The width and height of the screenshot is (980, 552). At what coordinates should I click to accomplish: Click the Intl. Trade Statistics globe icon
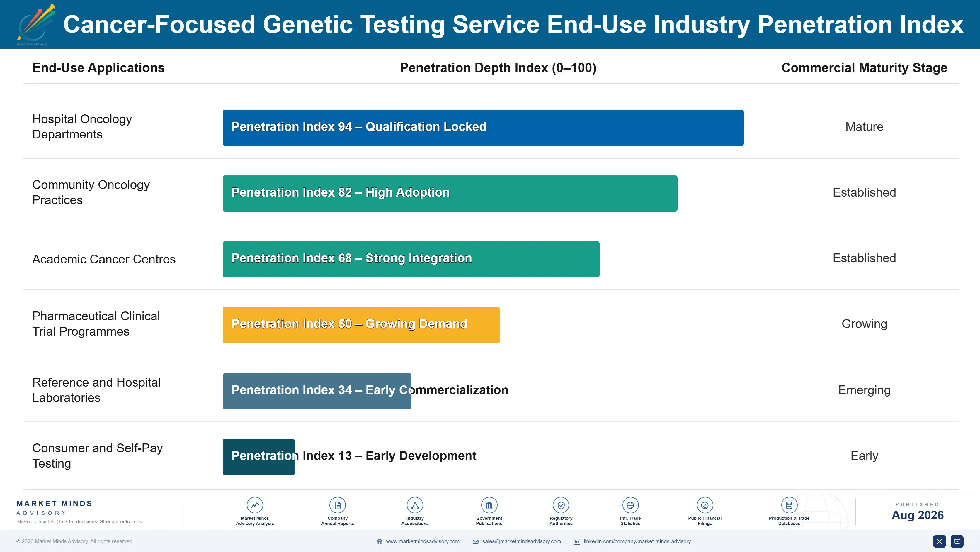point(630,505)
